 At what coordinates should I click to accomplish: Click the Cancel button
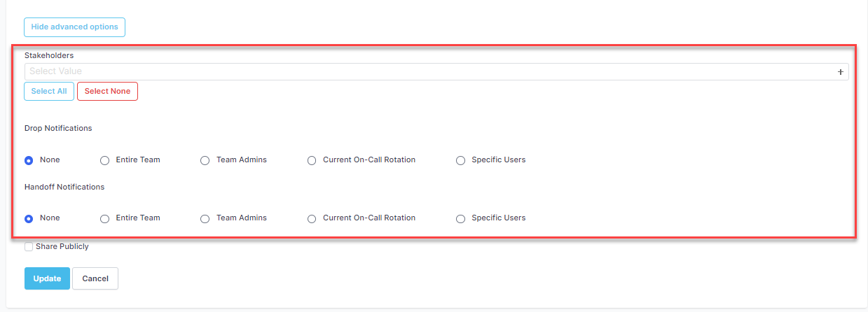95,278
